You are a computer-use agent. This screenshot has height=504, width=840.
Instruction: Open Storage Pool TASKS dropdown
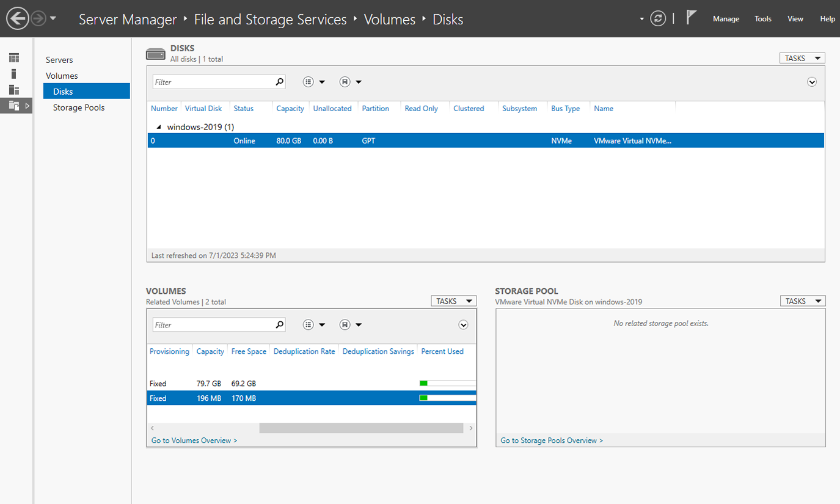click(x=802, y=301)
